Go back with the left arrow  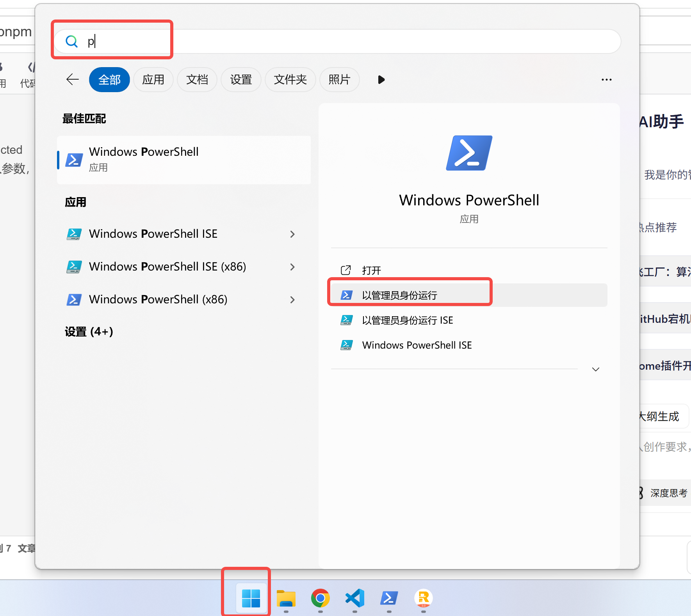(x=73, y=80)
